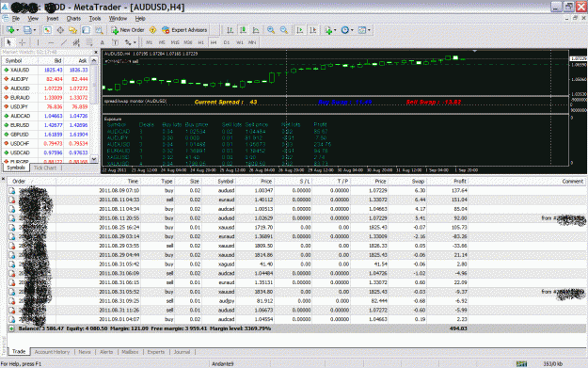
Task: Select the vertical line tool
Action: click(38, 42)
